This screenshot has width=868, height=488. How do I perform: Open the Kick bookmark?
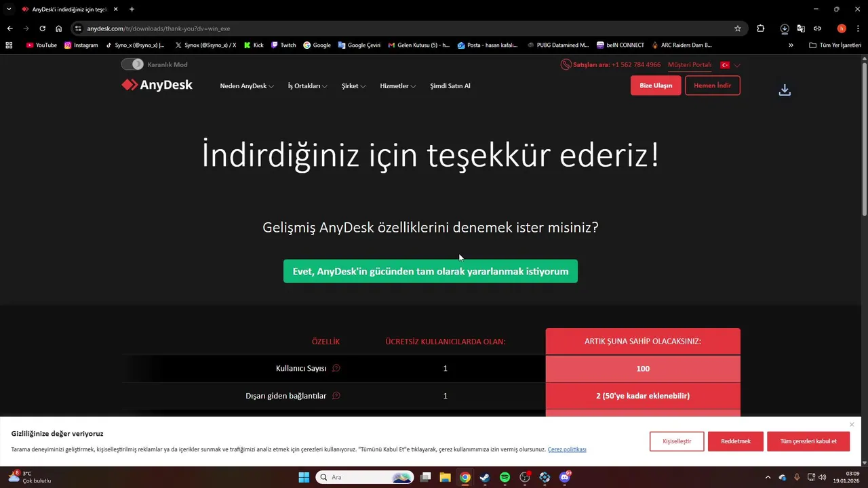pyautogui.click(x=253, y=45)
